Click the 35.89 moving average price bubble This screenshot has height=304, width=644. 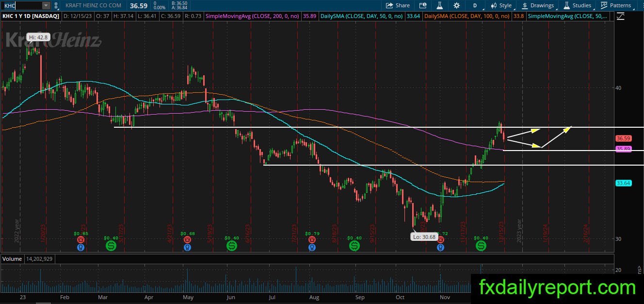click(623, 149)
